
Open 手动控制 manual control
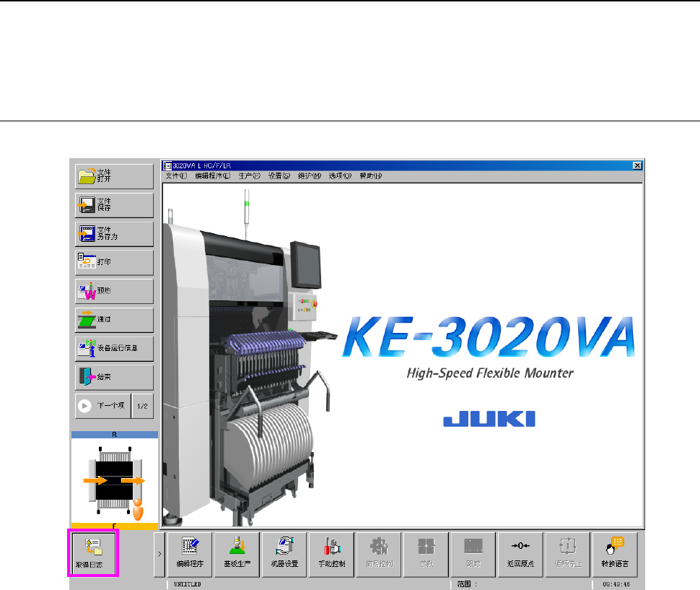point(332,555)
